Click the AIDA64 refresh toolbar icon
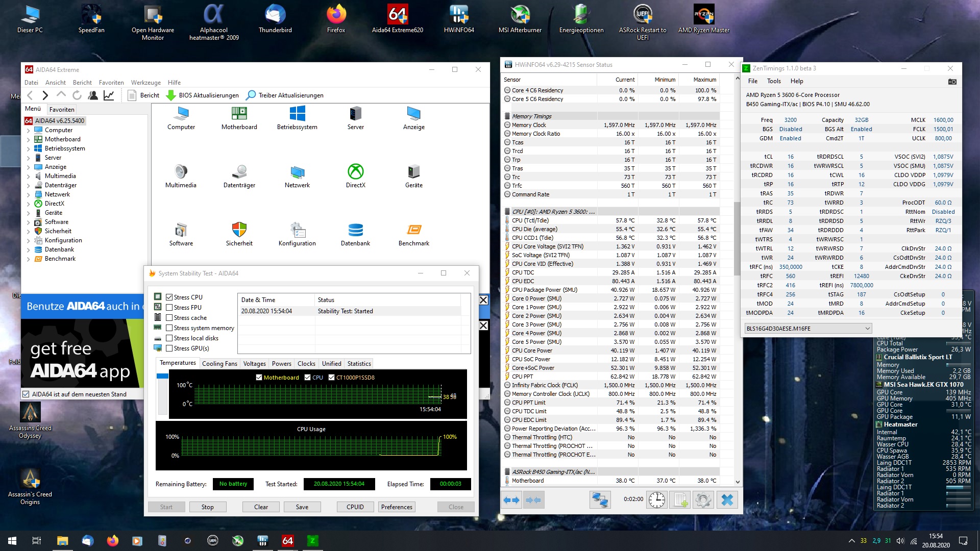 (77, 95)
